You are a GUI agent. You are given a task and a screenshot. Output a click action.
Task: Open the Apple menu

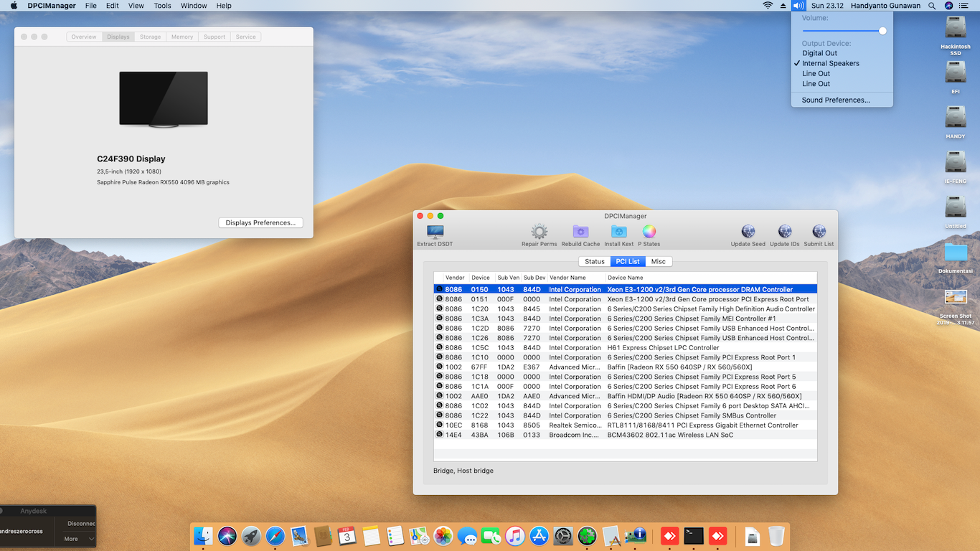14,6
